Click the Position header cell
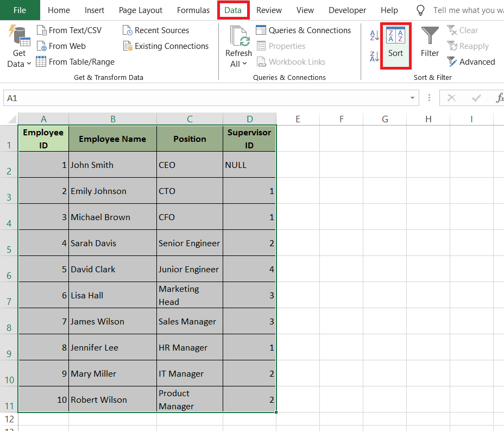Screen dimensions: 504x431 (190, 139)
